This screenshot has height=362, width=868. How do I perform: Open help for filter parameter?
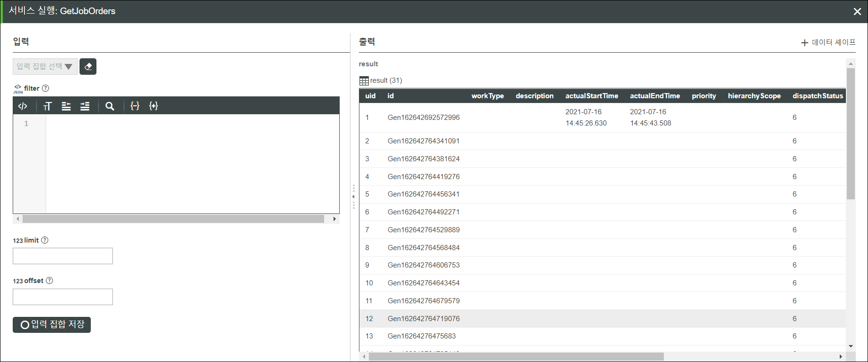tap(46, 88)
